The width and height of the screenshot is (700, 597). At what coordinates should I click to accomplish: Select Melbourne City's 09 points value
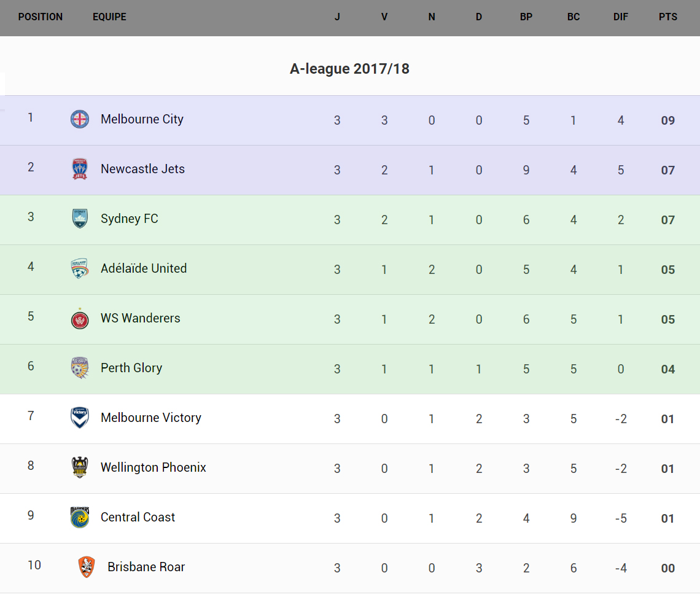(668, 120)
